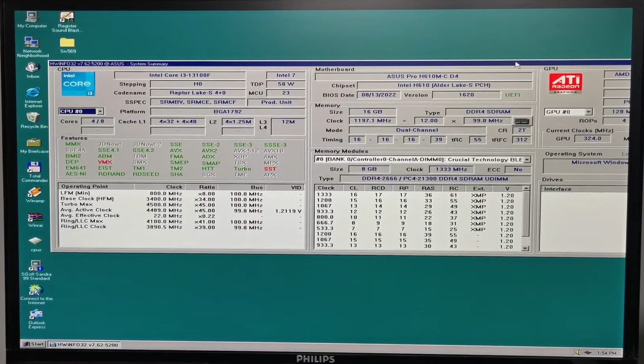Click the VID column header
The image size is (644, 364).
tap(284, 187)
